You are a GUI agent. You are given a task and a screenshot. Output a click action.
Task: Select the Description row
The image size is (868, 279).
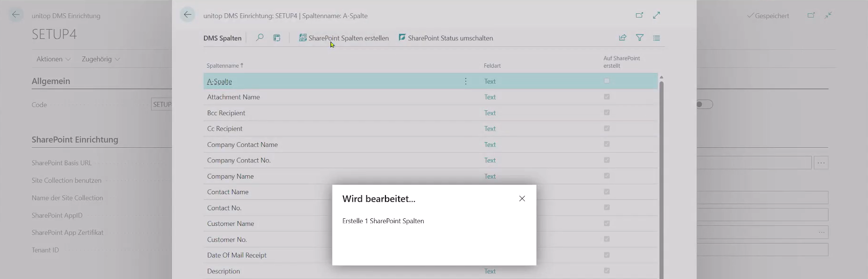pyautogui.click(x=430, y=271)
